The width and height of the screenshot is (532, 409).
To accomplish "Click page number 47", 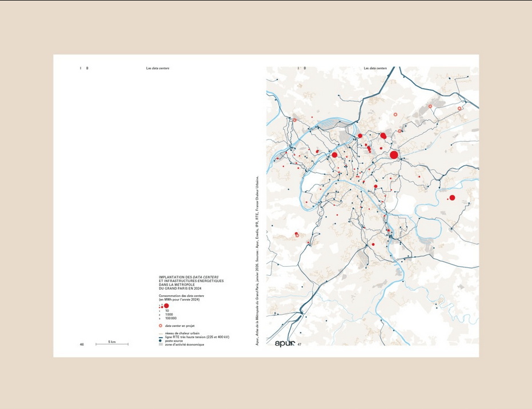I will (299, 344).
